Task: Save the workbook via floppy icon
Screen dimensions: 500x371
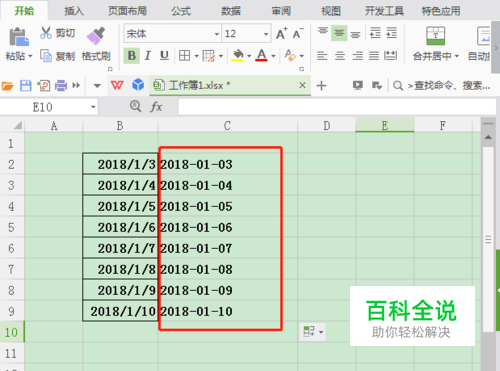Action: [26, 86]
